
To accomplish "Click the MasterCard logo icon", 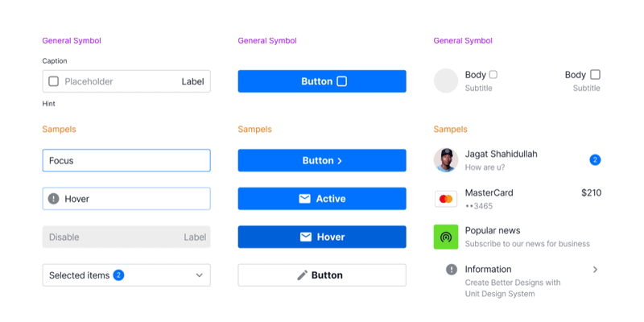I will [446, 199].
